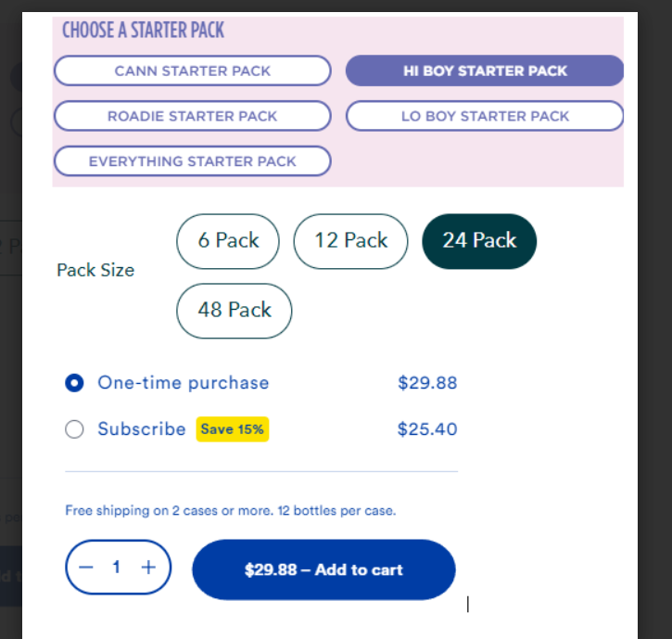The width and height of the screenshot is (672, 639).
Task: Pick the LO BOY STARTER PACK option
Action: pyautogui.click(x=485, y=116)
